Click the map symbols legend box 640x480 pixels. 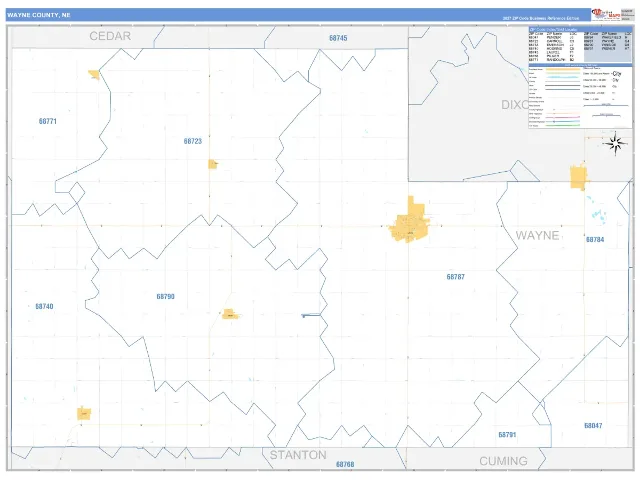click(x=580, y=96)
